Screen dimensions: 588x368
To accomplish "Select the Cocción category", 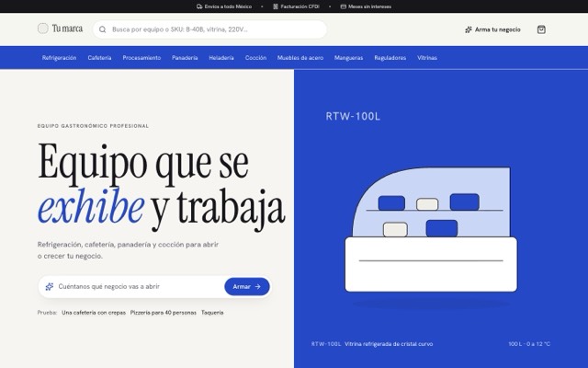I will tap(255, 58).
